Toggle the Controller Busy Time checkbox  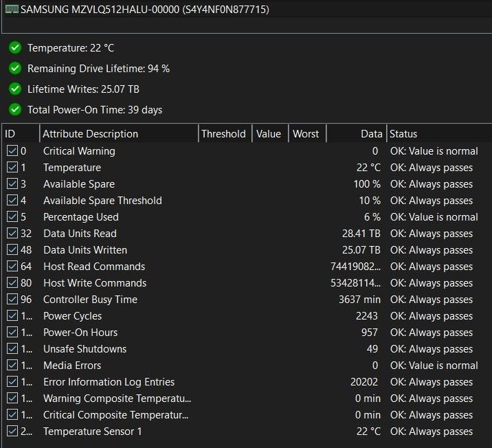pos(12,300)
